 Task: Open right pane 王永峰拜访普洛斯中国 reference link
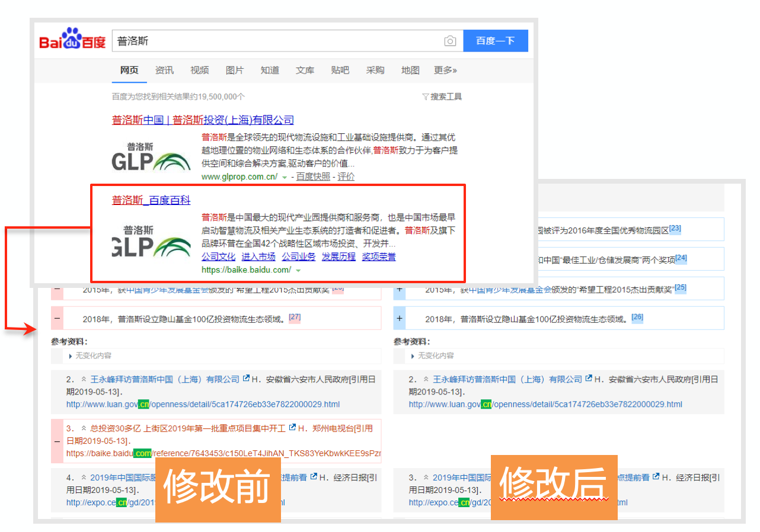507,379
